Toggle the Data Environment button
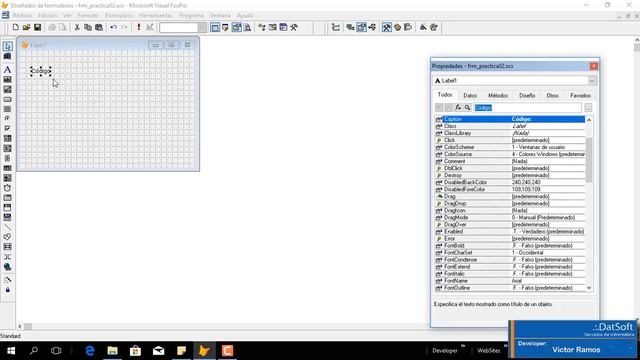The height and width of the screenshot is (360, 640). point(350,27)
